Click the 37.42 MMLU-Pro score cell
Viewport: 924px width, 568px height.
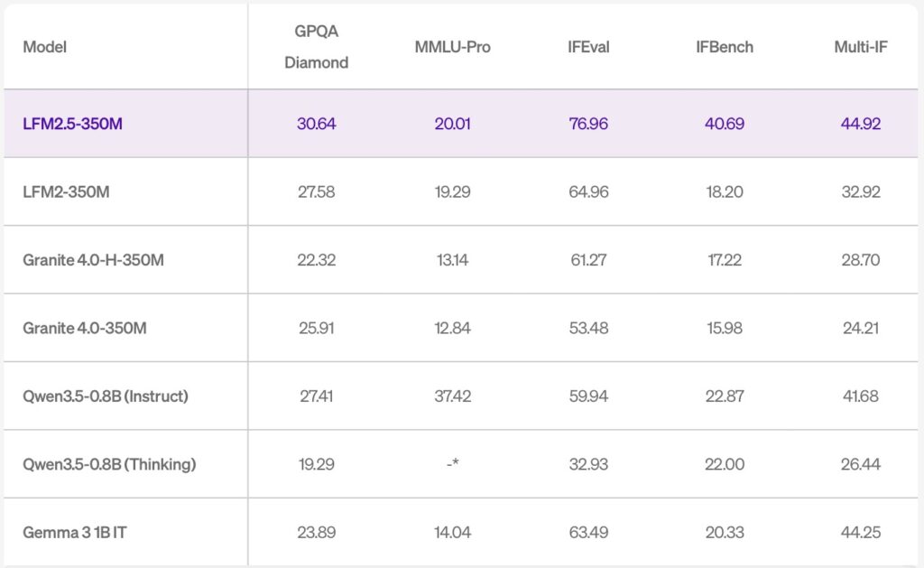coord(452,396)
